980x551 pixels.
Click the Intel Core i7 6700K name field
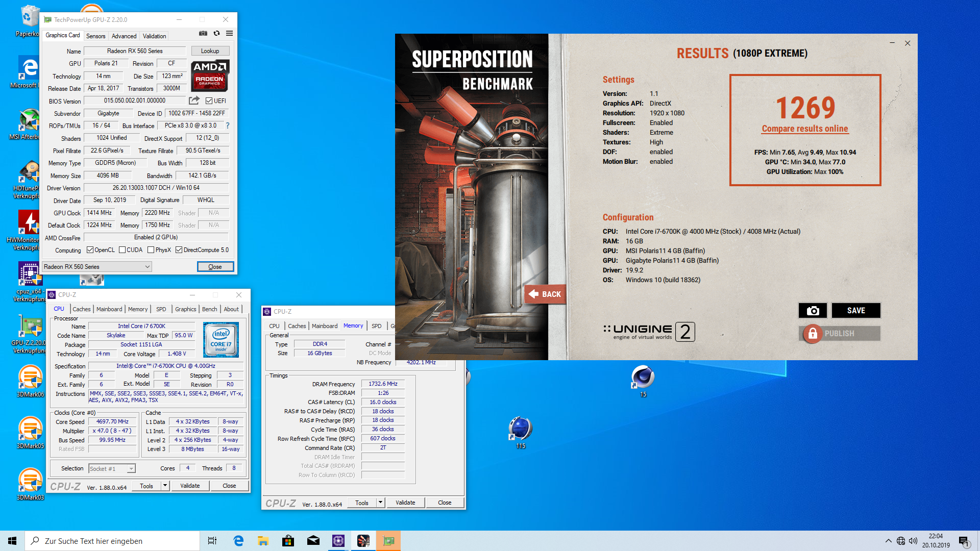(x=141, y=326)
